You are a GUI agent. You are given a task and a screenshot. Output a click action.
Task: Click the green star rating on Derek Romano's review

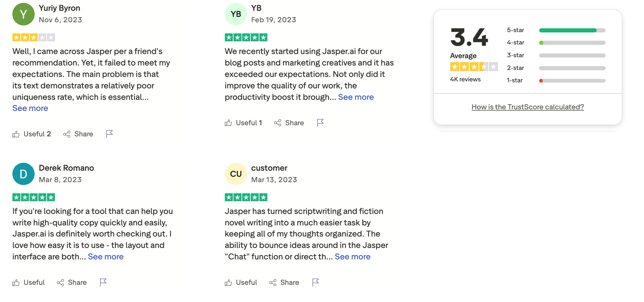point(34,197)
